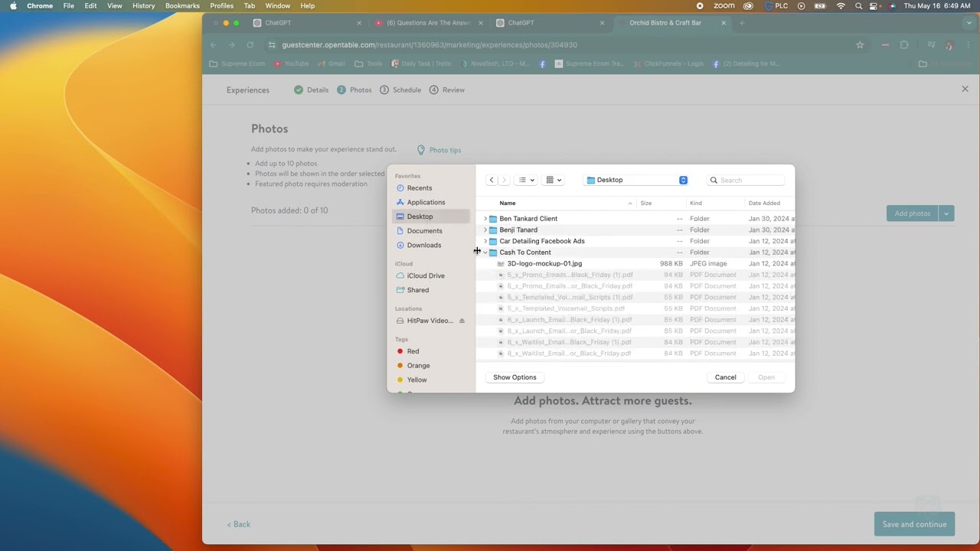Open Shared in the sidebar
The width and height of the screenshot is (980, 551).
(x=418, y=290)
